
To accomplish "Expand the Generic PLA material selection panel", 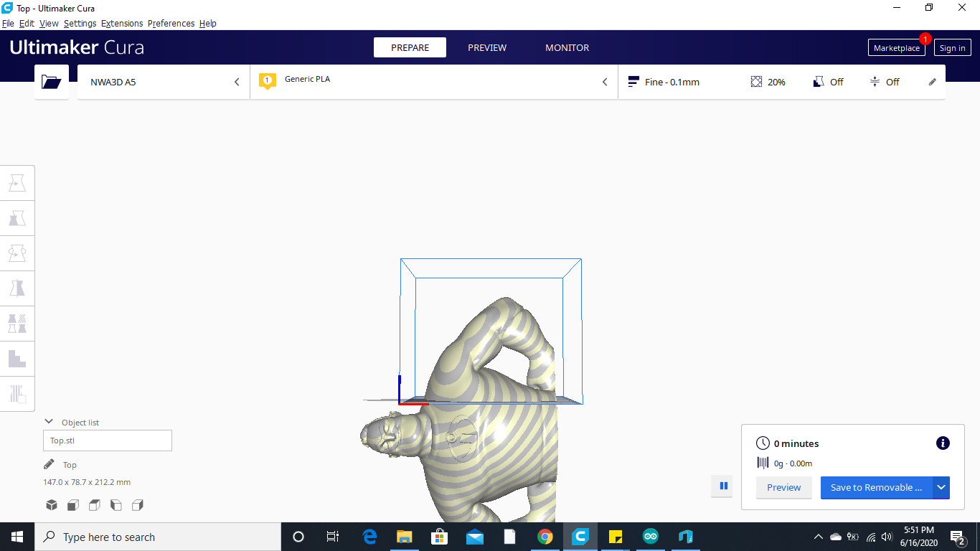I will [604, 82].
